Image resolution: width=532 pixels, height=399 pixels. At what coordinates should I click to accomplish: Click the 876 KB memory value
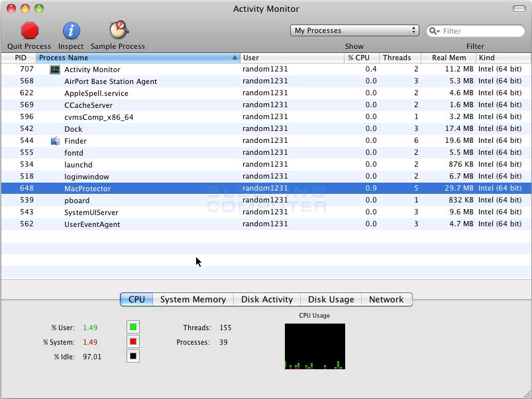coord(460,164)
